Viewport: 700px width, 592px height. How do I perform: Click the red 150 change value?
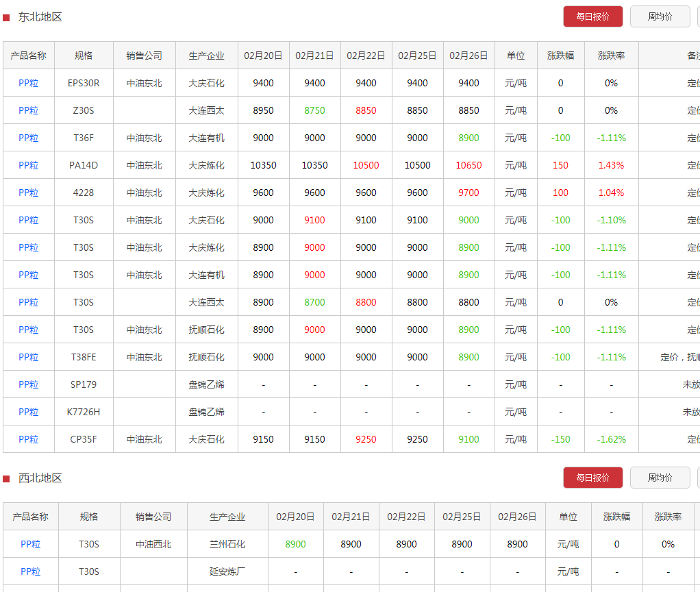[561, 165]
